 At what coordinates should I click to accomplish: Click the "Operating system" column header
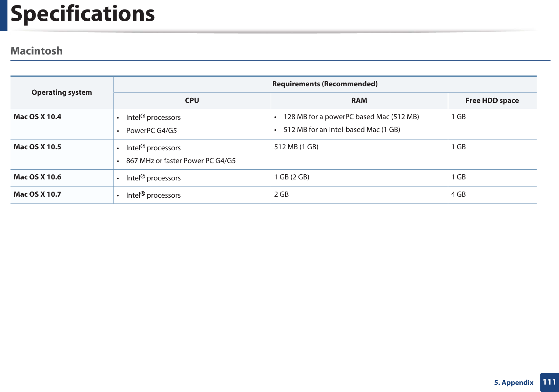62,92
